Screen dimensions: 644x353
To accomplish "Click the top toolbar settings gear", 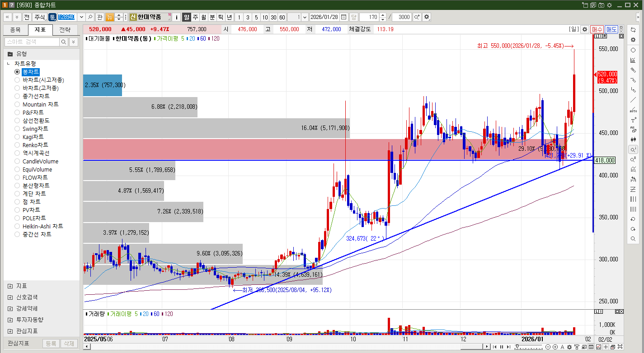I will 427,17.
